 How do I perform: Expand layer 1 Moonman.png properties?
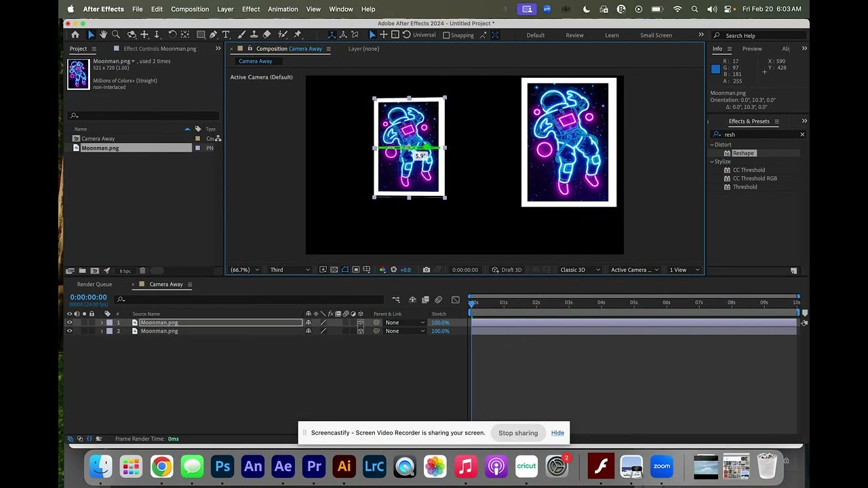(102, 323)
